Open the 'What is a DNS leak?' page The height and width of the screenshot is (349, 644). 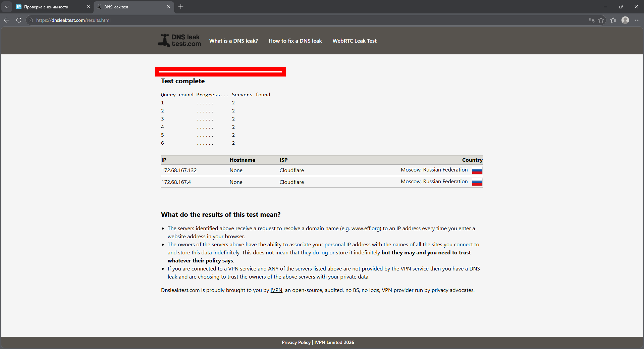(x=233, y=41)
